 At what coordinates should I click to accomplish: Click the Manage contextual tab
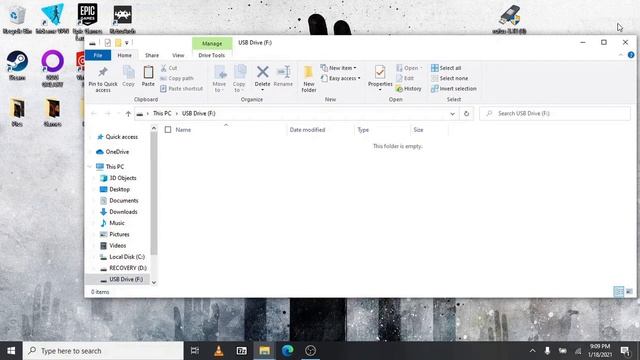pos(212,43)
